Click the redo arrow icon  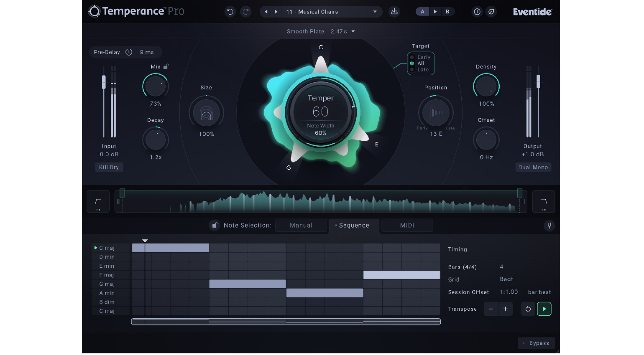tap(246, 12)
